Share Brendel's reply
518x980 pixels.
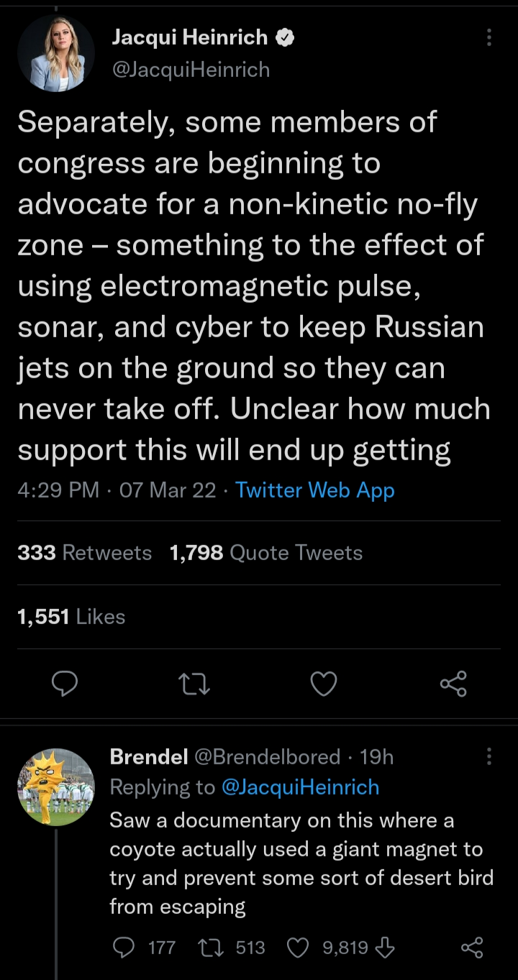471,948
